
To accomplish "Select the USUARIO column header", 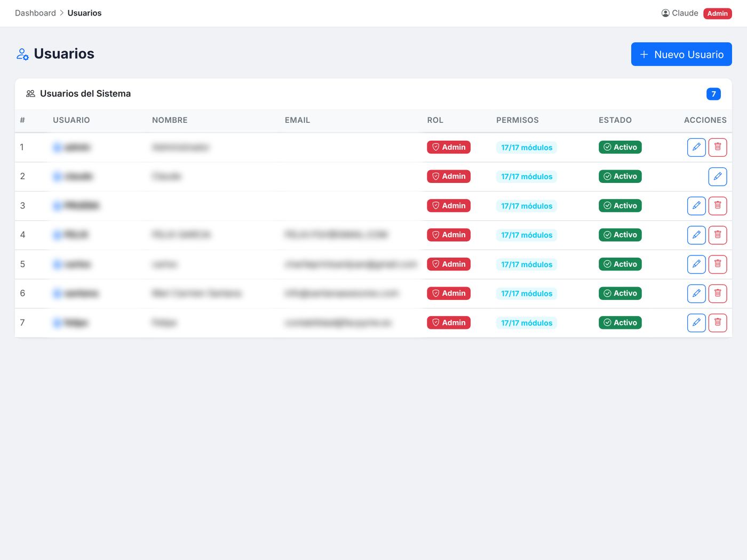I will tap(71, 120).
